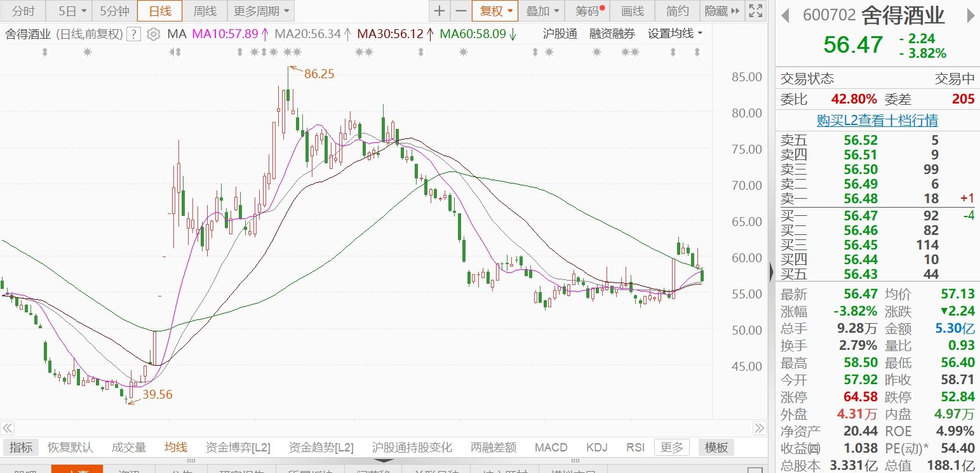Toggle 资金趋势[L2] indicator
This screenshot has width=980, height=473.
[x=321, y=447]
